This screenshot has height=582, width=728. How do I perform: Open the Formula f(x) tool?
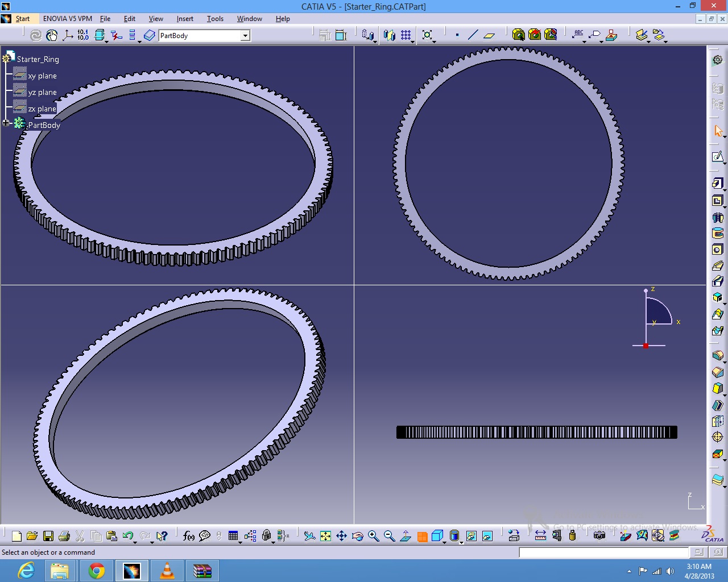click(189, 535)
